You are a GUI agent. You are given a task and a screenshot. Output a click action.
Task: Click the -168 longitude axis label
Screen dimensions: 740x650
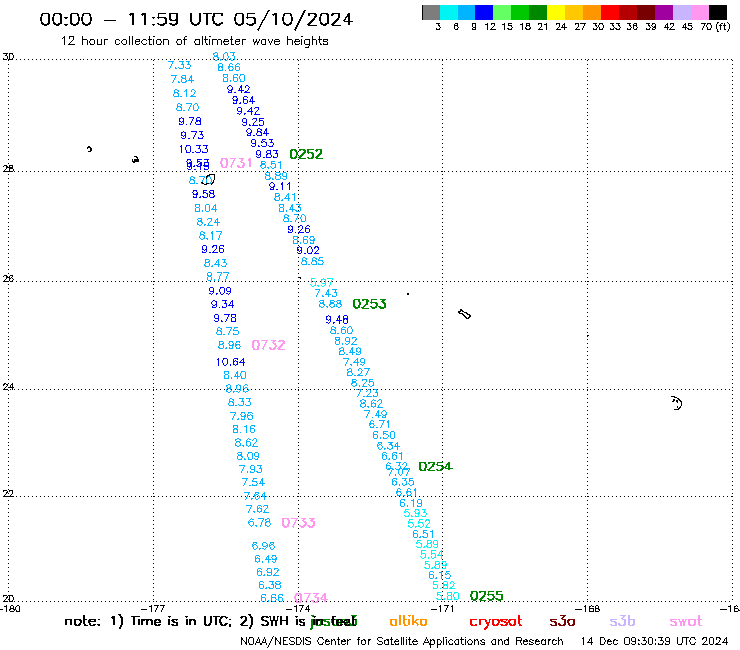(x=588, y=609)
